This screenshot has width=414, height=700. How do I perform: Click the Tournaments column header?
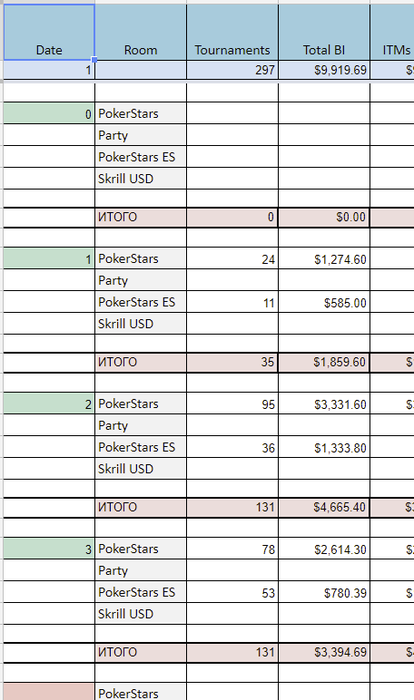pos(232,32)
